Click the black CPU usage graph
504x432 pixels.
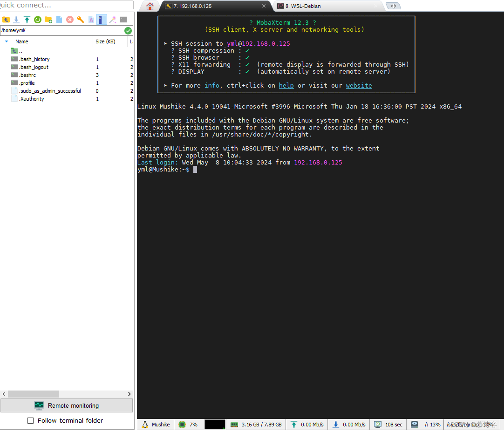coord(215,425)
